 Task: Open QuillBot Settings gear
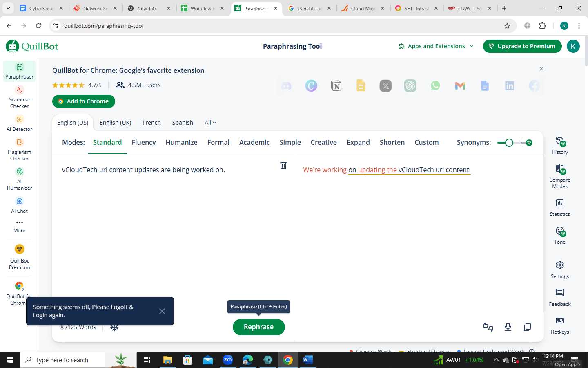[560, 270]
